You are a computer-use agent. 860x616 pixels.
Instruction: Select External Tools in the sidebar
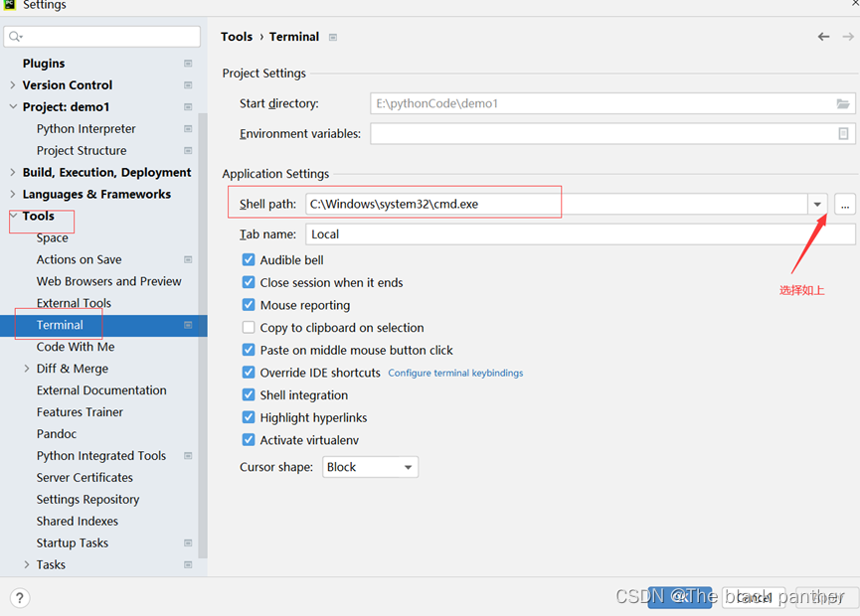[x=74, y=303]
